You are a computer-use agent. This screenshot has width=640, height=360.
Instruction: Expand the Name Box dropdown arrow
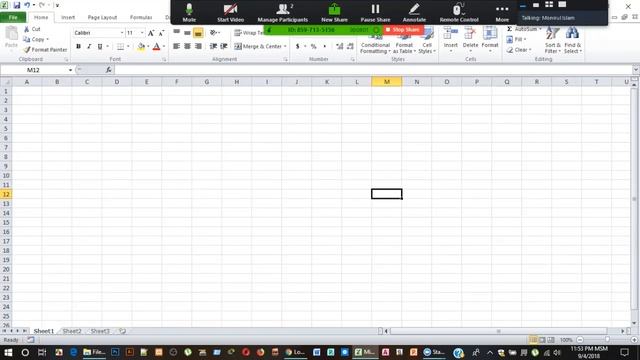pyautogui.click(x=70, y=70)
